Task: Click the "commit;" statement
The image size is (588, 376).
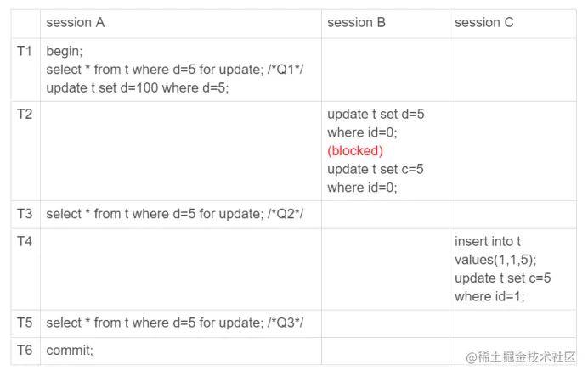Action: point(70,349)
